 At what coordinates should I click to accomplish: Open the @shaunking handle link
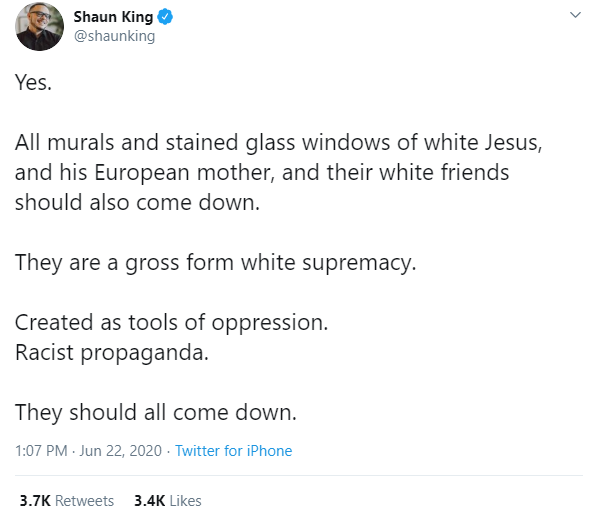tap(114, 36)
